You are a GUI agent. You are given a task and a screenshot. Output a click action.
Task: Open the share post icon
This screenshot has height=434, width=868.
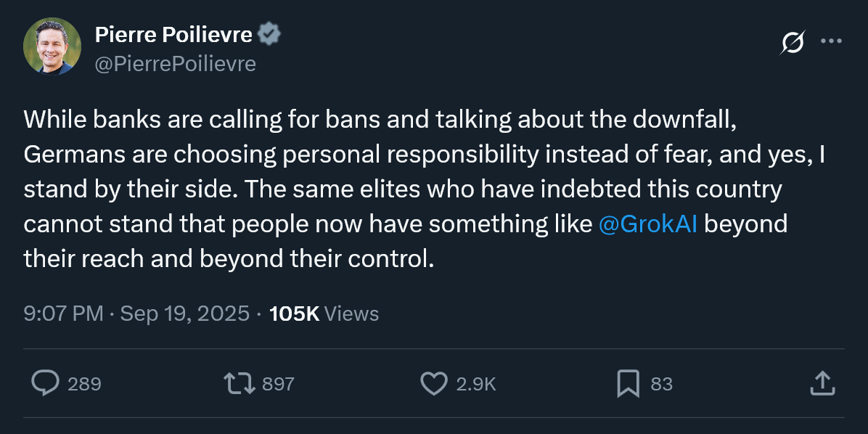click(x=821, y=383)
